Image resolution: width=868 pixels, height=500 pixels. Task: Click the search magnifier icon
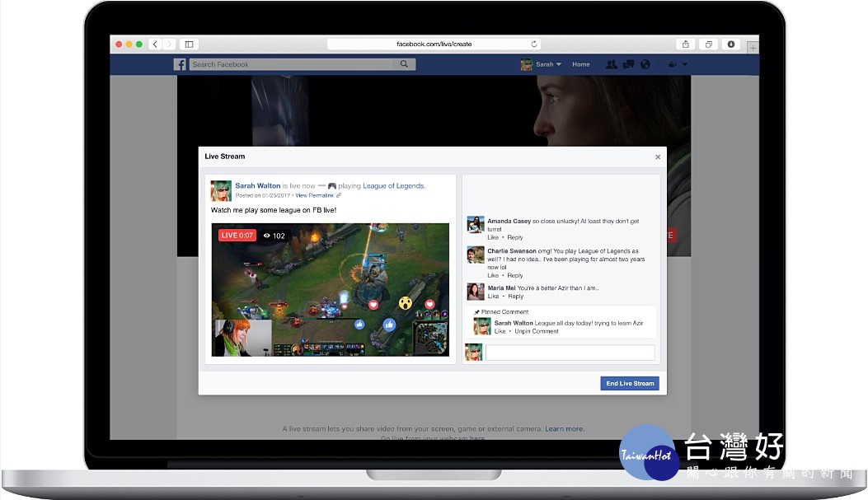tap(404, 64)
